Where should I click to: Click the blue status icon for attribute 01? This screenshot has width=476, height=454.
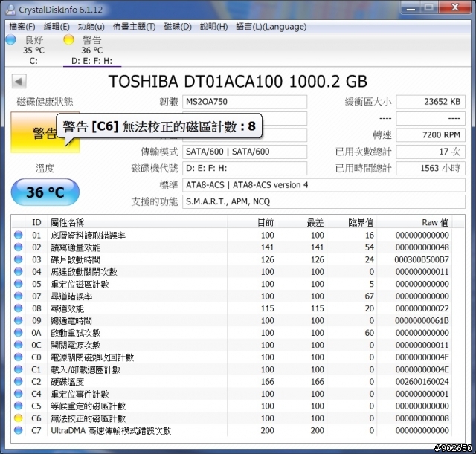(18, 235)
